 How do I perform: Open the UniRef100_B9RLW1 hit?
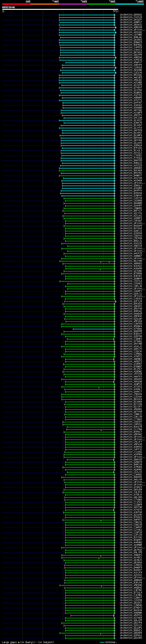tap(131, 37)
